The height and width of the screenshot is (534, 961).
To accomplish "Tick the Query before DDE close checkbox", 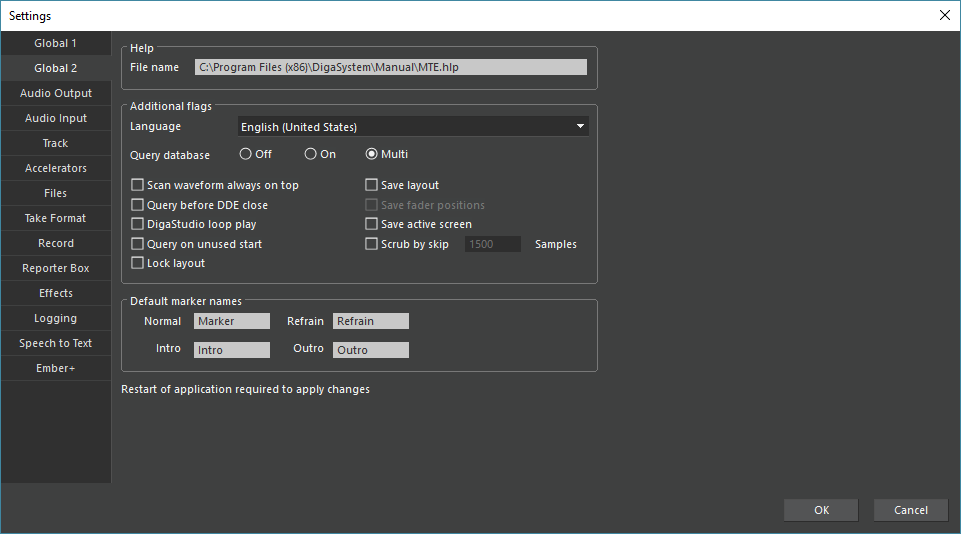I will tap(138, 205).
